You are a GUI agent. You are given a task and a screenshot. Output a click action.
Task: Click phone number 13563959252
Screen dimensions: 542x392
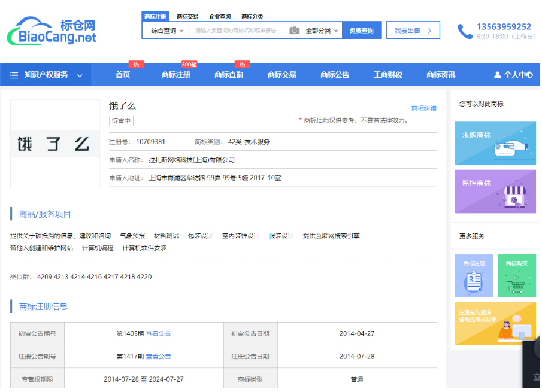(x=504, y=26)
